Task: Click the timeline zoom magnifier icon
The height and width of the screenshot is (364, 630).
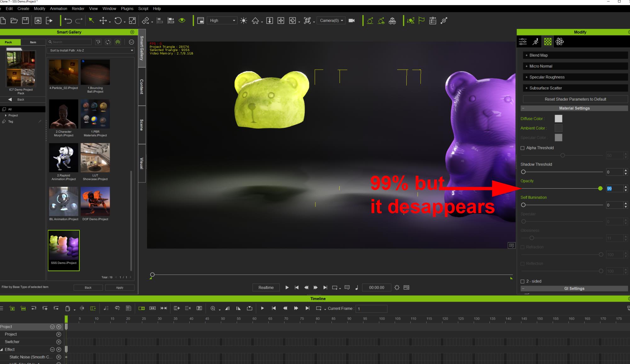Action: pyautogui.click(x=213, y=308)
